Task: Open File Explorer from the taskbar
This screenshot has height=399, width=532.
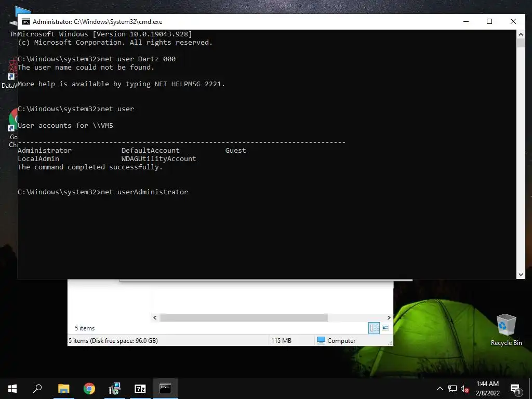Action: click(x=64, y=389)
